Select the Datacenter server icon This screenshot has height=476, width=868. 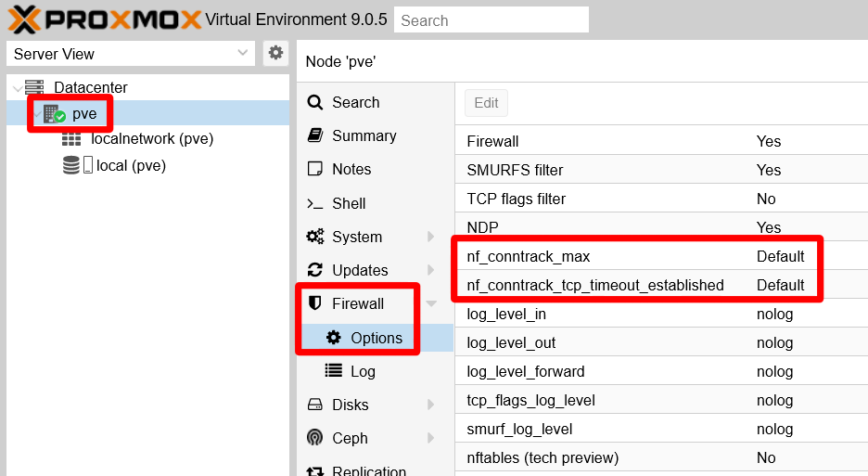point(34,87)
